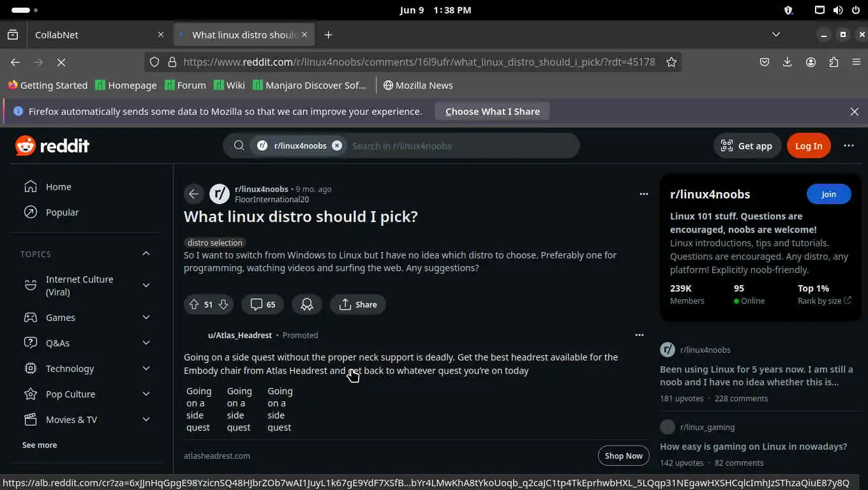Open Firefox hamburger application menu
This screenshot has height=490, width=868.
pos(857,62)
